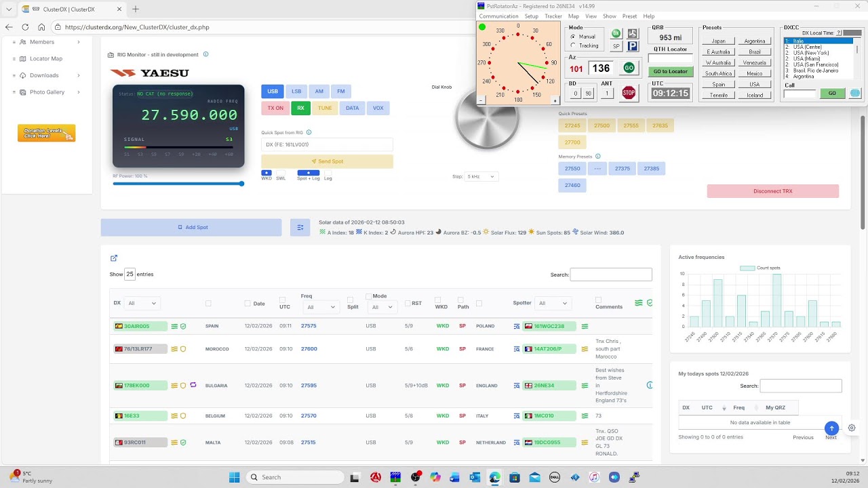
Task: Open the spots table in external window icon
Action: 114,258
